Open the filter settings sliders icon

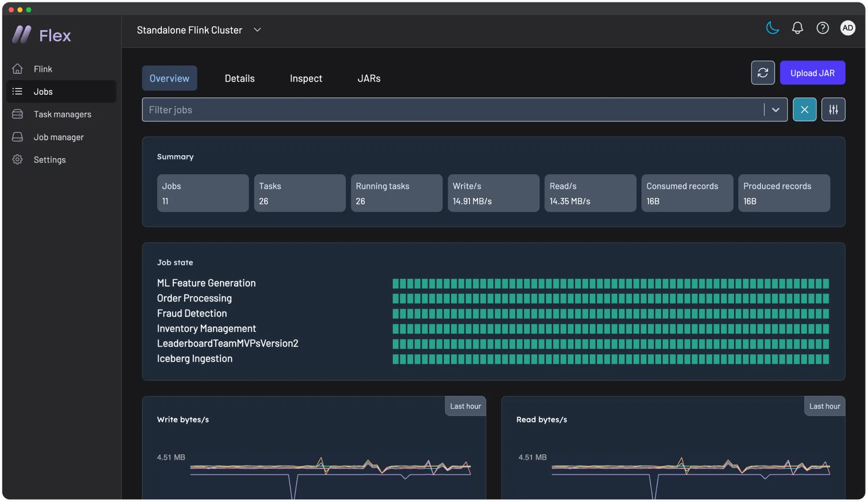tap(833, 110)
